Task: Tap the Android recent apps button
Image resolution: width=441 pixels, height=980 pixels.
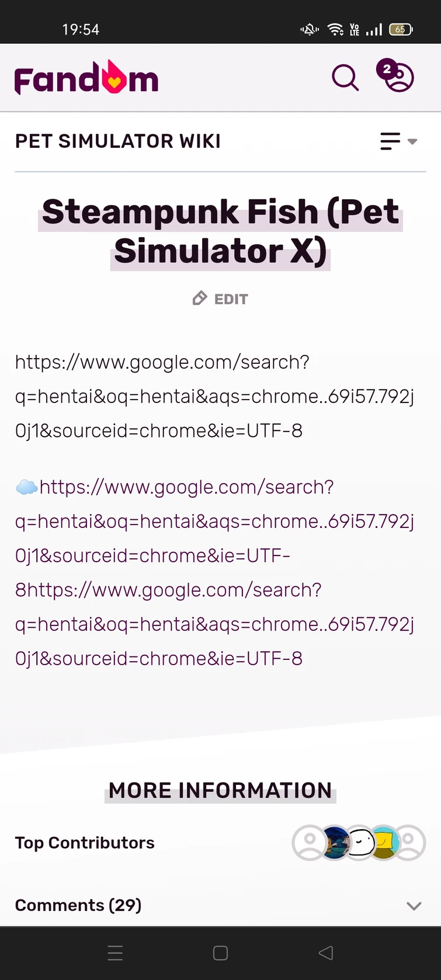Action: [115, 953]
